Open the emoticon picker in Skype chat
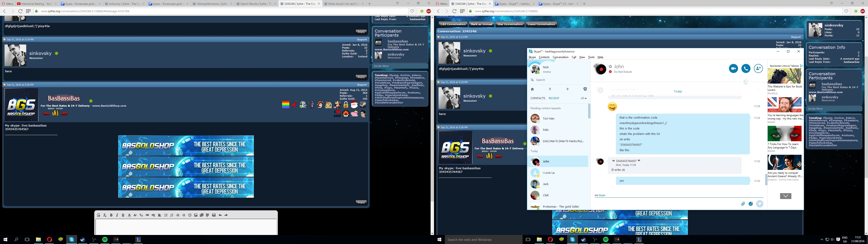 coord(751,204)
